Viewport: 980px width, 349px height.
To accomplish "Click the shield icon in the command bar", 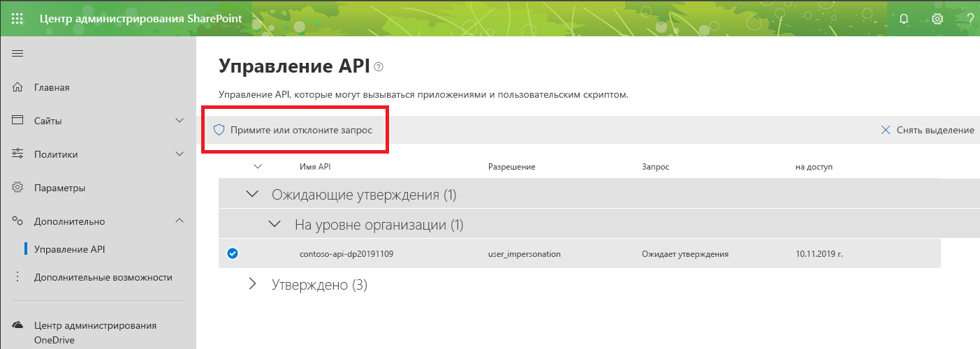I will point(219,130).
